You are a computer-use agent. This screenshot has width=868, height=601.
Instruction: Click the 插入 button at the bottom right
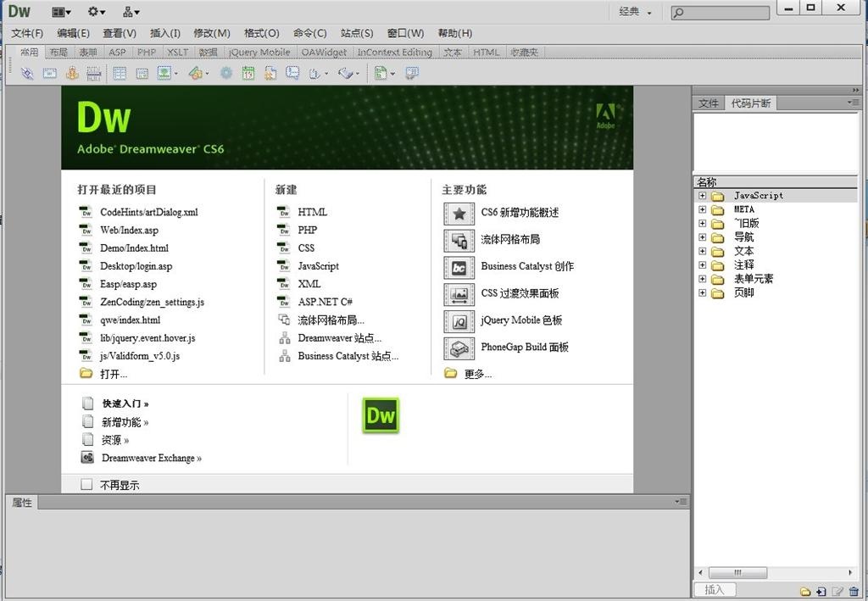(715, 589)
